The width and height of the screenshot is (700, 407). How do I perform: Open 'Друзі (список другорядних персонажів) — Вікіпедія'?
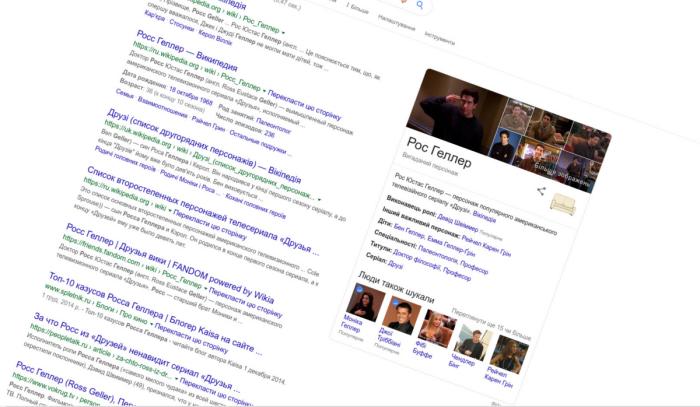click(204, 145)
